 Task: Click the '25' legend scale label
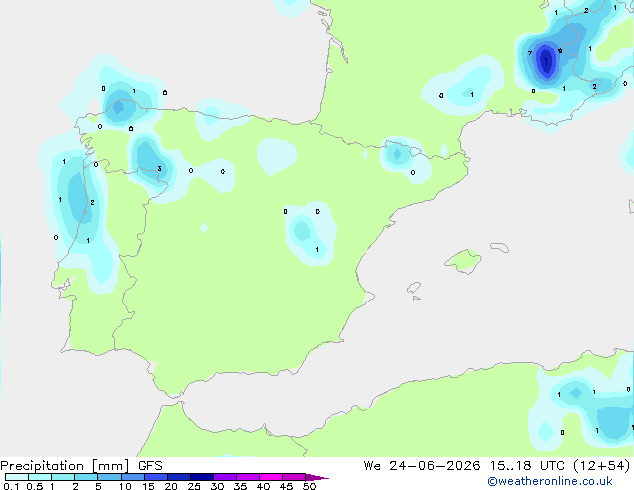tap(194, 486)
